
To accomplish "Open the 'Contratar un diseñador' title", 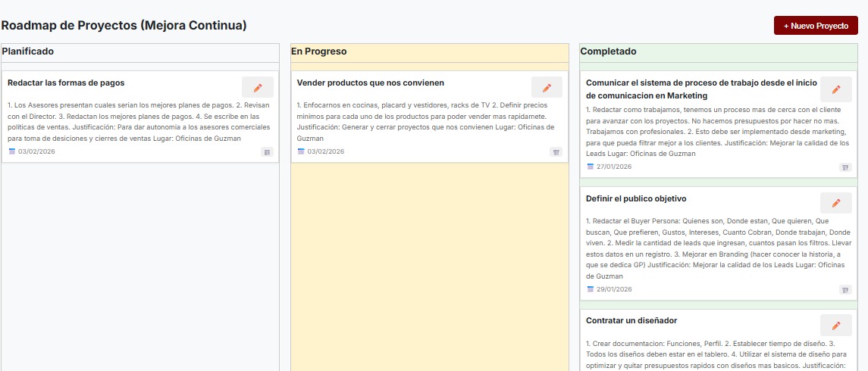I will [x=631, y=321].
